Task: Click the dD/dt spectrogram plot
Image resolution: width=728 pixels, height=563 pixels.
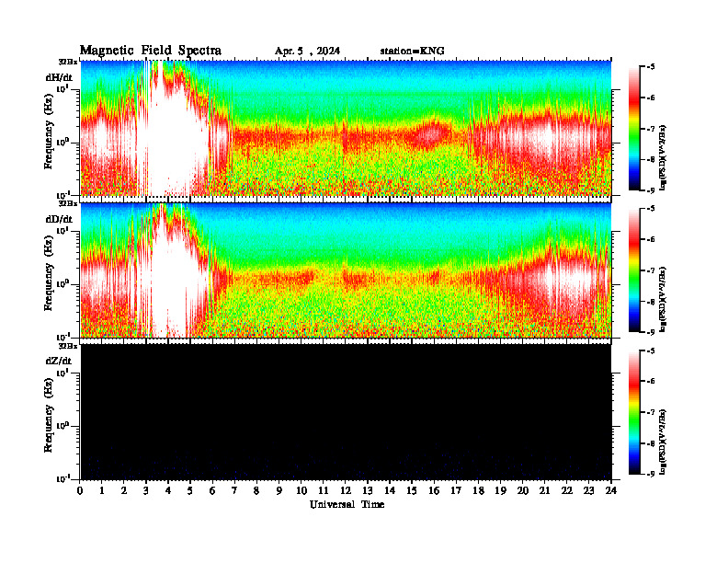Action: tap(346, 270)
